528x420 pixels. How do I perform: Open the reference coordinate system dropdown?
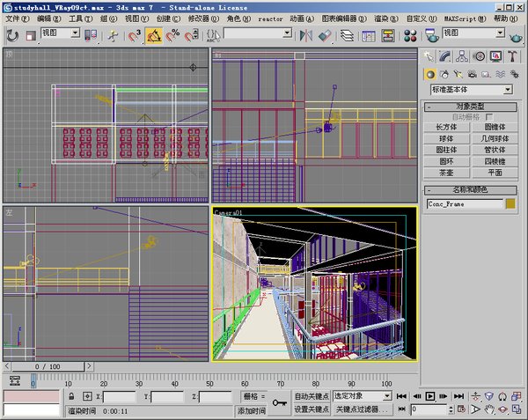click(x=61, y=33)
